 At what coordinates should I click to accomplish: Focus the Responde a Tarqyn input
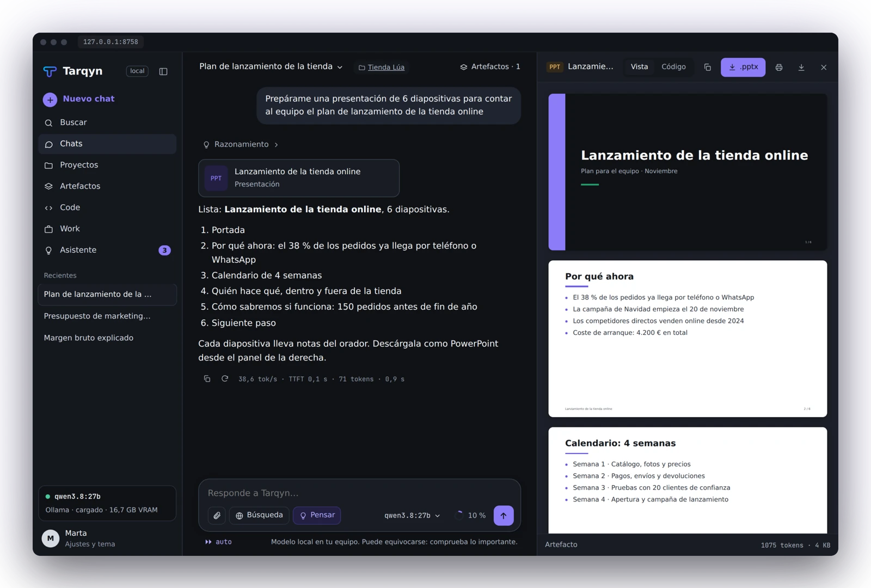359,493
